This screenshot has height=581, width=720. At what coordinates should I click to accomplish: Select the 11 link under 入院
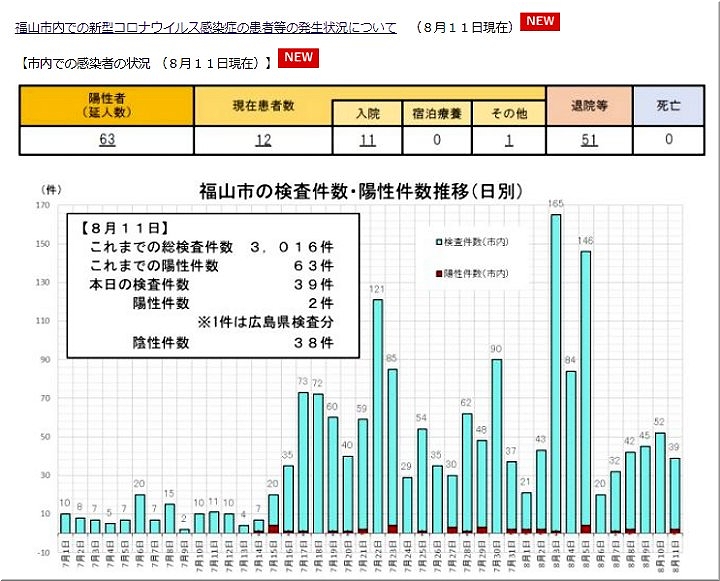367,140
